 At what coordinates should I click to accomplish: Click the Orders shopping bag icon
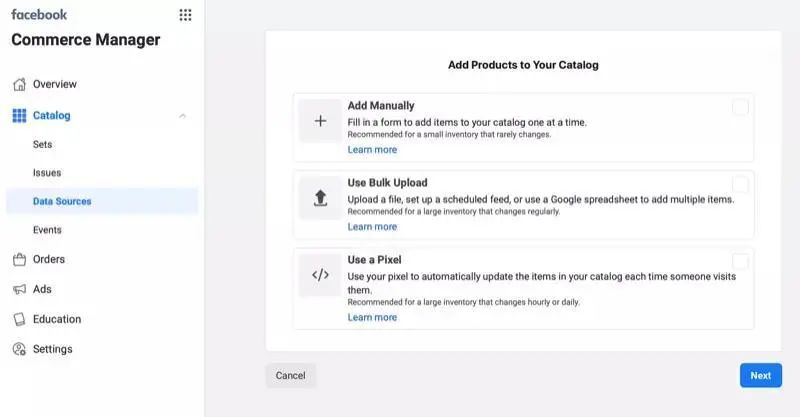19,260
